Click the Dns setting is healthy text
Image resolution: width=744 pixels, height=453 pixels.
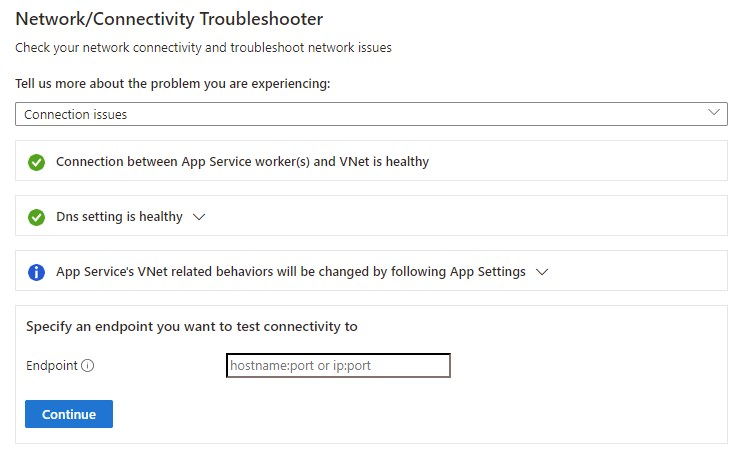tap(119, 217)
